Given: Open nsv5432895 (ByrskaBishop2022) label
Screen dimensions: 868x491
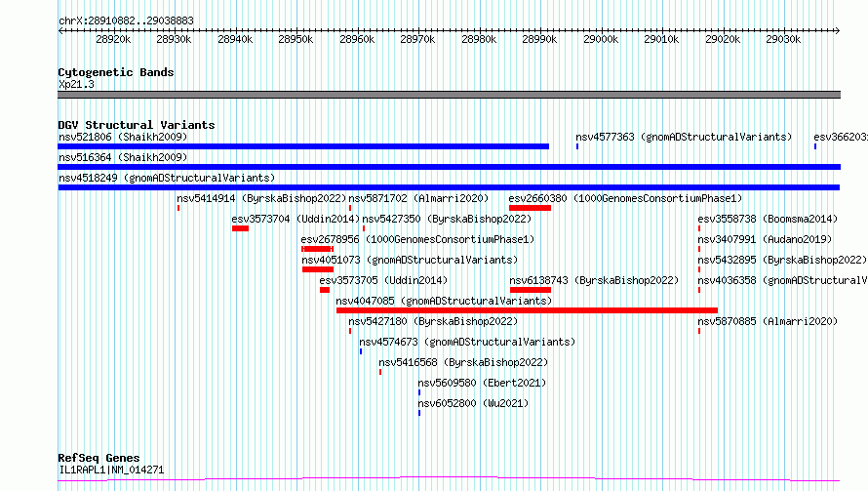Looking at the screenshot, I should click(x=782, y=260).
